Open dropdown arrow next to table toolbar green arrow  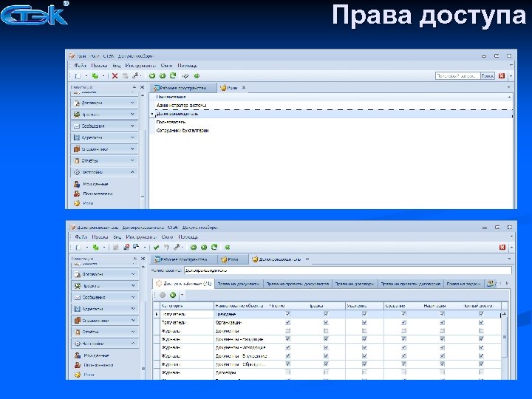(183, 295)
